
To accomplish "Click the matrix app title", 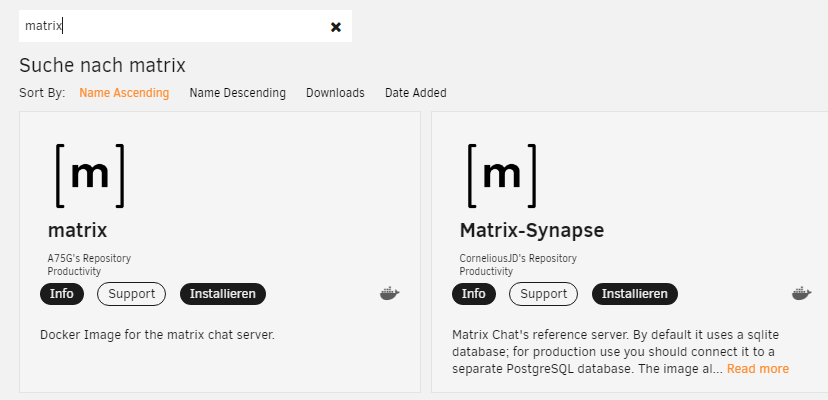I will point(78,230).
